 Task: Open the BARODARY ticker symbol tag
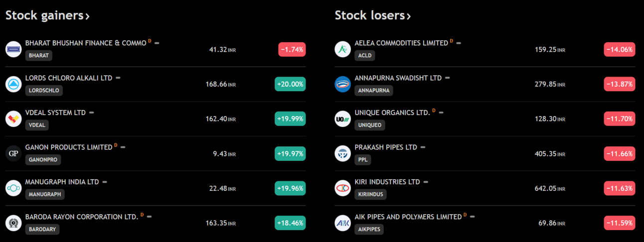coord(42,229)
